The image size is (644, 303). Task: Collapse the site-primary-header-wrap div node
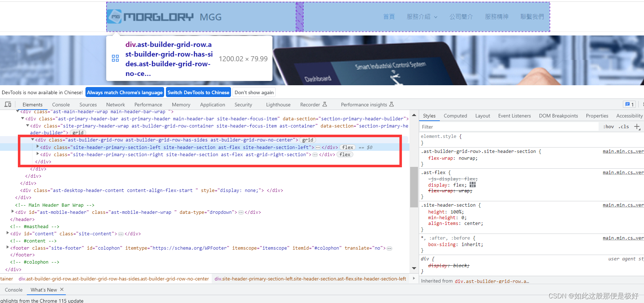click(28, 126)
